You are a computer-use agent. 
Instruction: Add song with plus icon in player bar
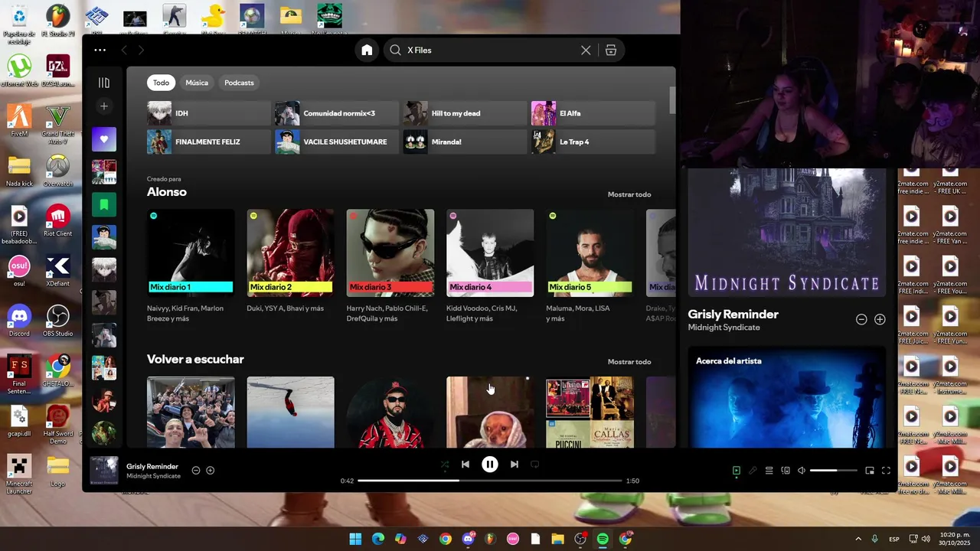pos(211,471)
